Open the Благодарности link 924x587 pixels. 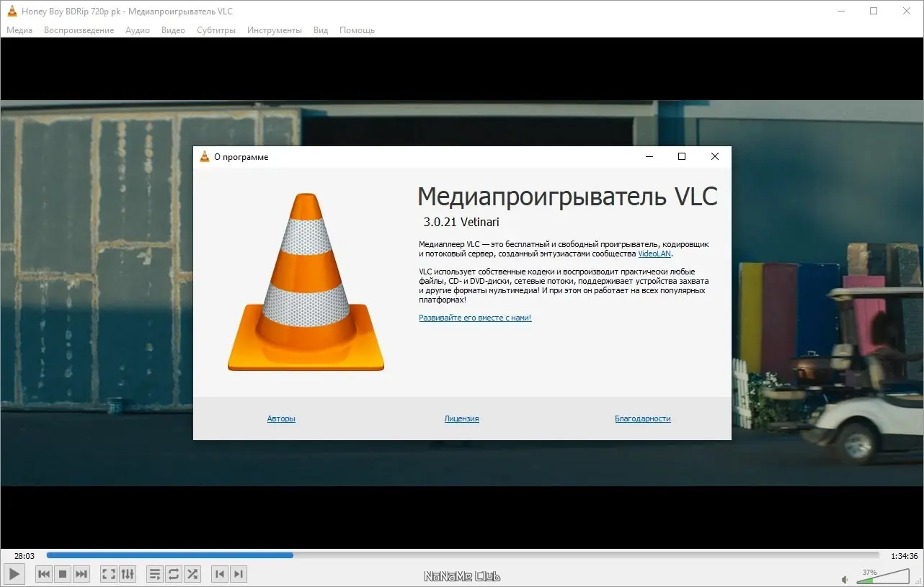tap(643, 418)
